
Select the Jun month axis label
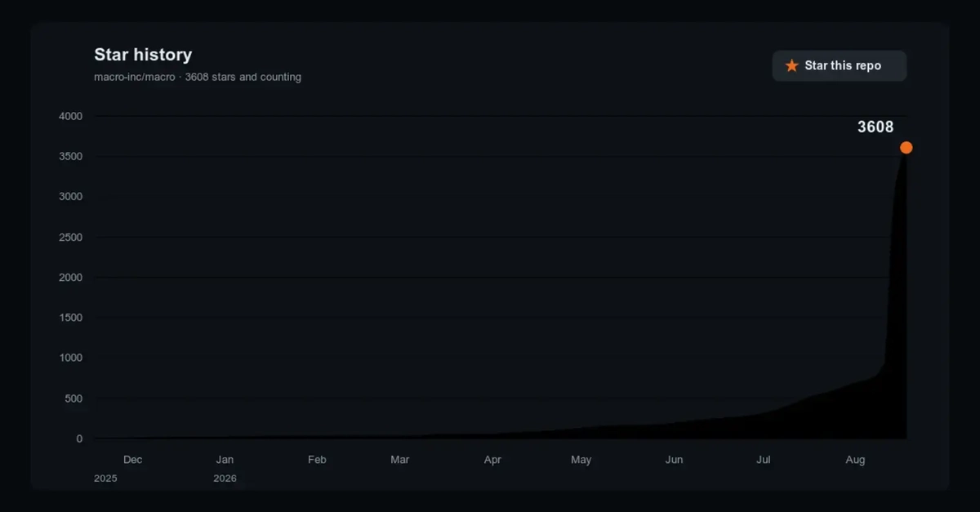(674, 460)
